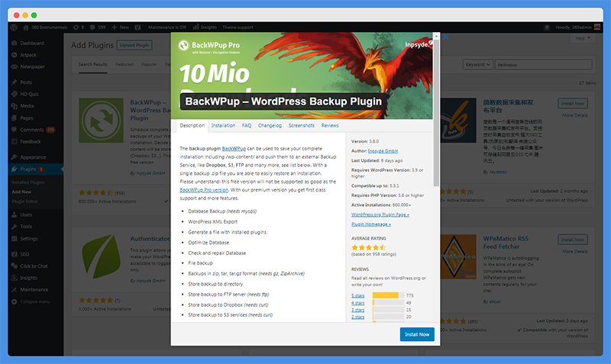This screenshot has width=611, height=364.
Task: Click the plugin search input field
Action: 543,65
